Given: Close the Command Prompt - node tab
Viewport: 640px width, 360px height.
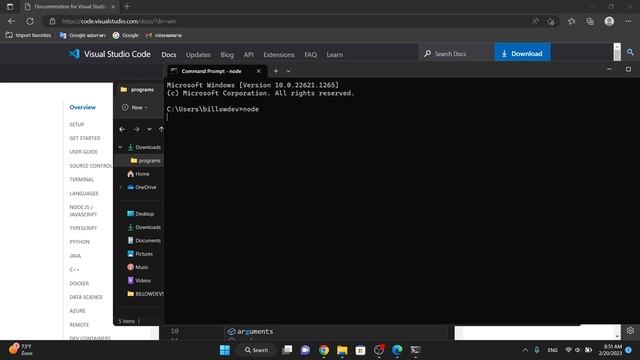Looking at the screenshot, I should point(258,71).
